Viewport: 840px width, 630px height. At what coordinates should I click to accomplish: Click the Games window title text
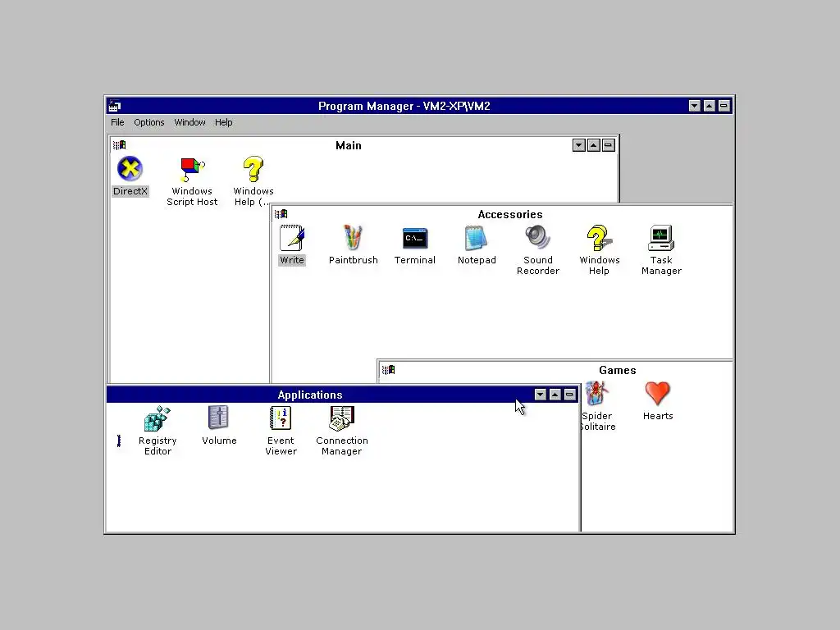click(617, 370)
